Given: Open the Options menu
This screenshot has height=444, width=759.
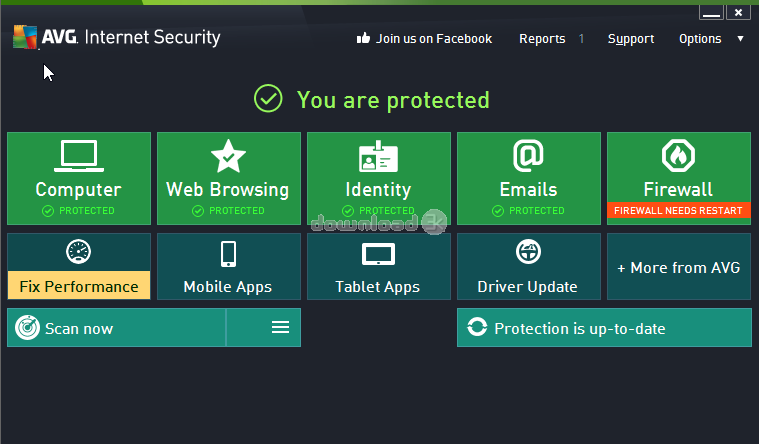Looking at the screenshot, I should [700, 39].
